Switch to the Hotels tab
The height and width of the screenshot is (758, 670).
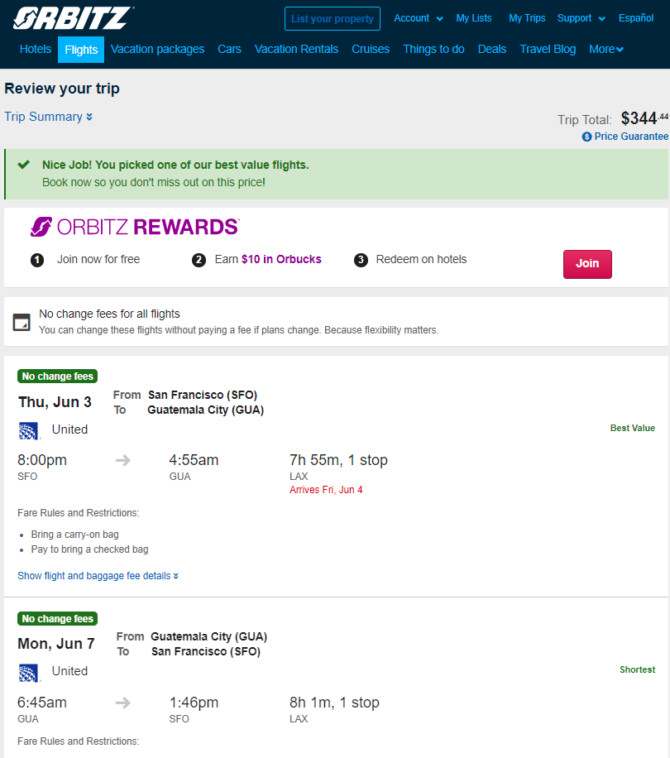click(35, 49)
